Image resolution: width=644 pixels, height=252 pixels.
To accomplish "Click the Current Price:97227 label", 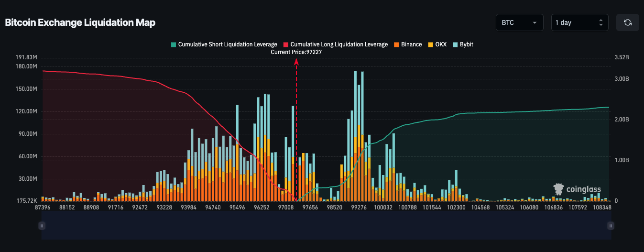I will pyautogui.click(x=296, y=52).
